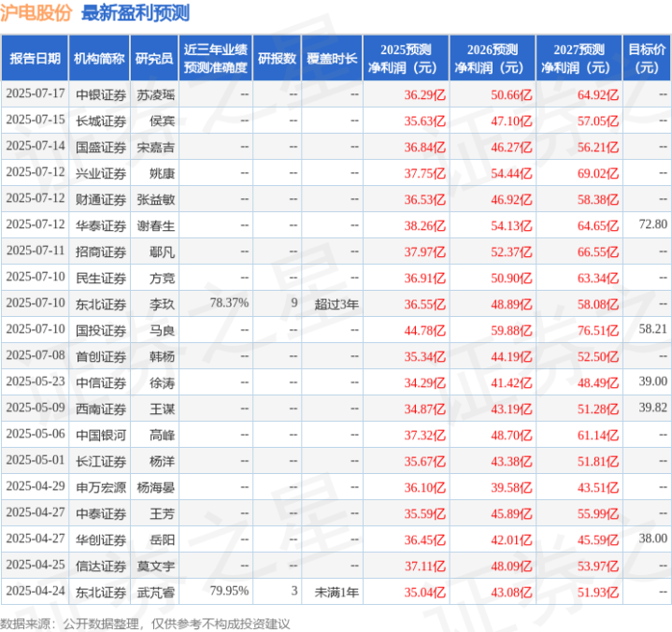Click analyst name 侯宾
Viewport: 672px width, 632px height.
pyautogui.click(x=162, y=121)
